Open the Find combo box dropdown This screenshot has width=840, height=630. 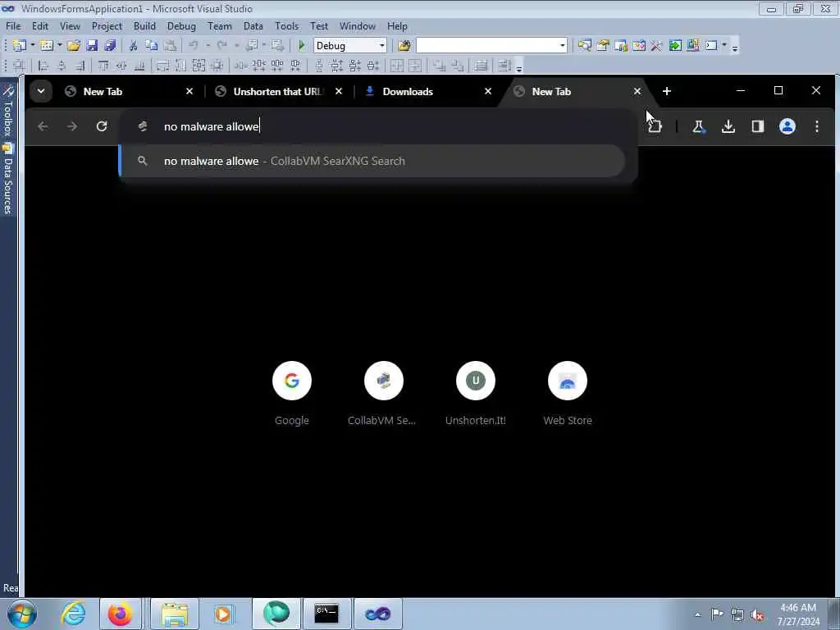[562, 46]
